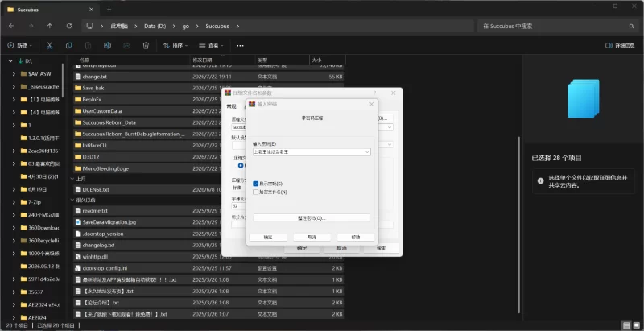Click the D:\ drive icon in the tree

(20, 60)
